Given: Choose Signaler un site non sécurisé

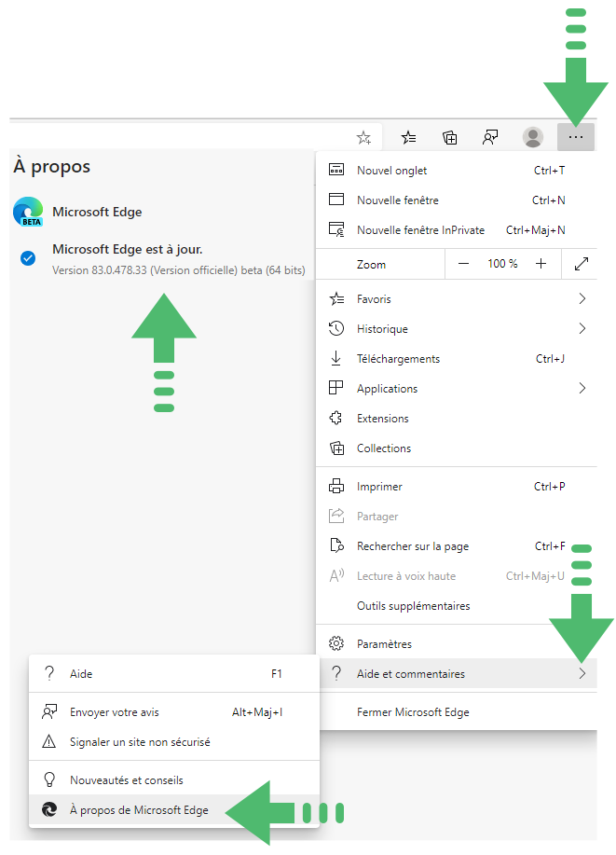Looking at the screenshot, I should [x=174, y=742].
